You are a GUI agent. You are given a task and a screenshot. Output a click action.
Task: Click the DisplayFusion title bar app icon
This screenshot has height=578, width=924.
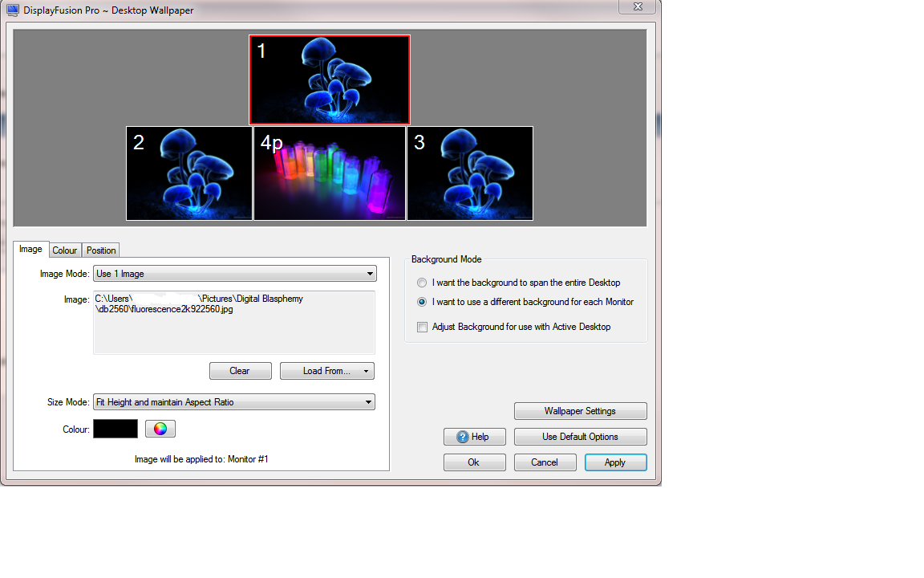click(x=12, y=10)
